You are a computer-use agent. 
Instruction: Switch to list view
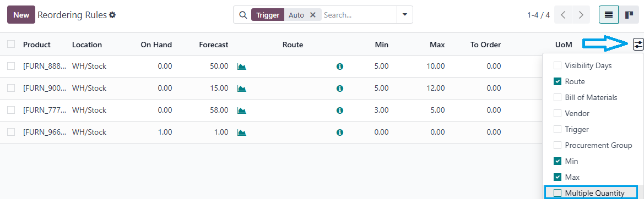(x=609, y=15)
